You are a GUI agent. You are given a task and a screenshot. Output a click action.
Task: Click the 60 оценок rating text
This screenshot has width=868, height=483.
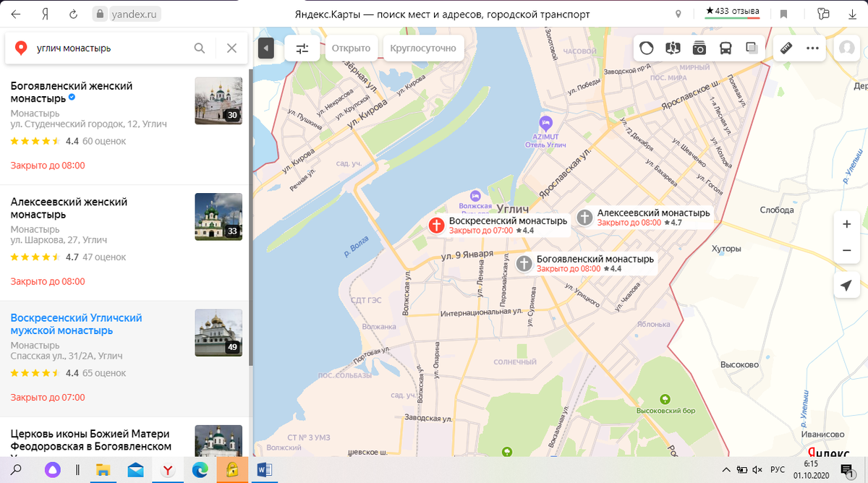tap(104, 141)
